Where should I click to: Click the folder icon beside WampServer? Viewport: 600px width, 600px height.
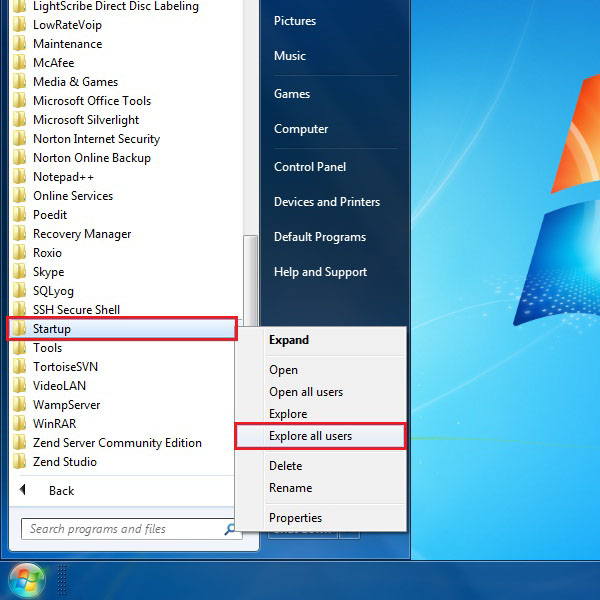[19, 405]
